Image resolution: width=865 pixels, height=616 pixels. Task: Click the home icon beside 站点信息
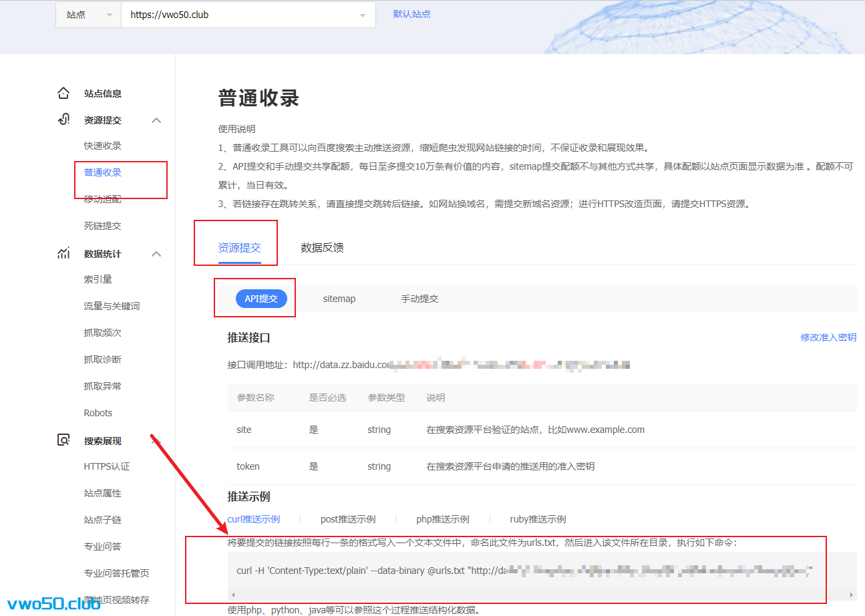coord(63,94)
